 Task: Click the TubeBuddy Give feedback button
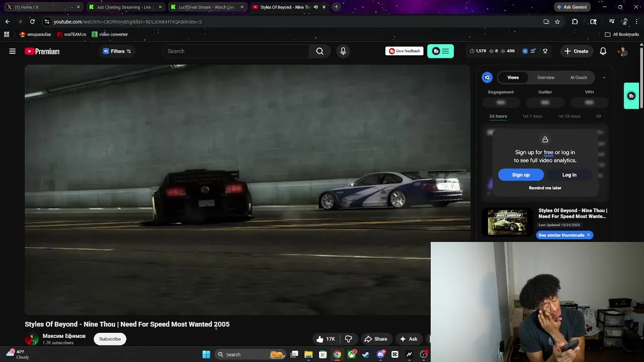(404, 51)
